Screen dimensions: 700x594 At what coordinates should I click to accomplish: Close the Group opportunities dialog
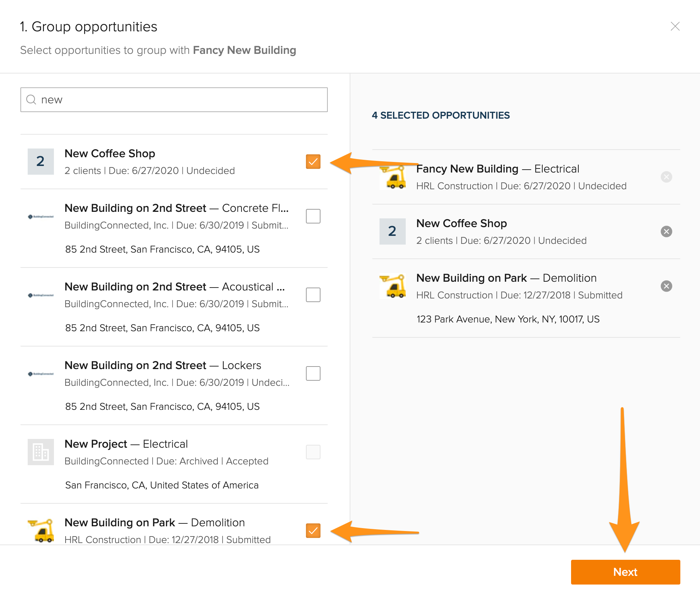pyautogui.click(x=675, y=26)
